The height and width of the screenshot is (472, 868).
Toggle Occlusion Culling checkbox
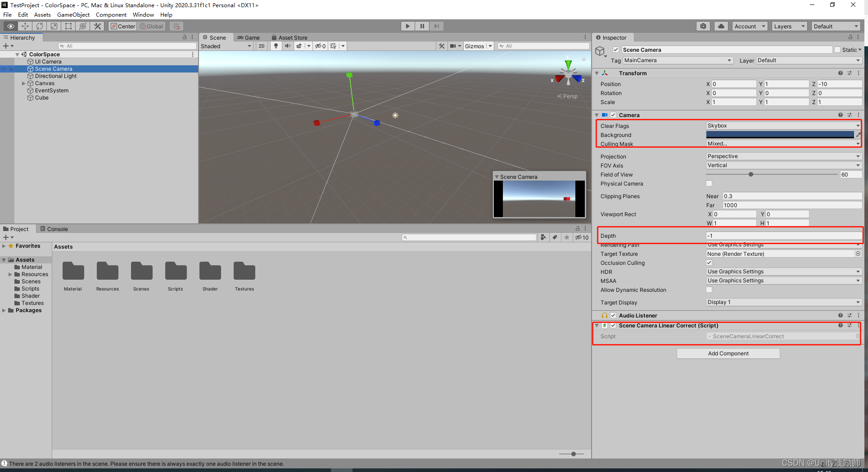click(709, 263)
